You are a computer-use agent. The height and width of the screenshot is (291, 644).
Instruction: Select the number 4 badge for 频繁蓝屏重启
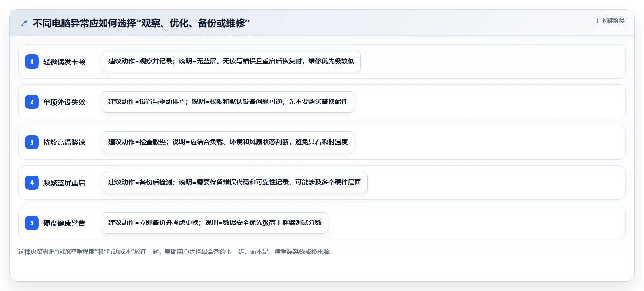32,183
